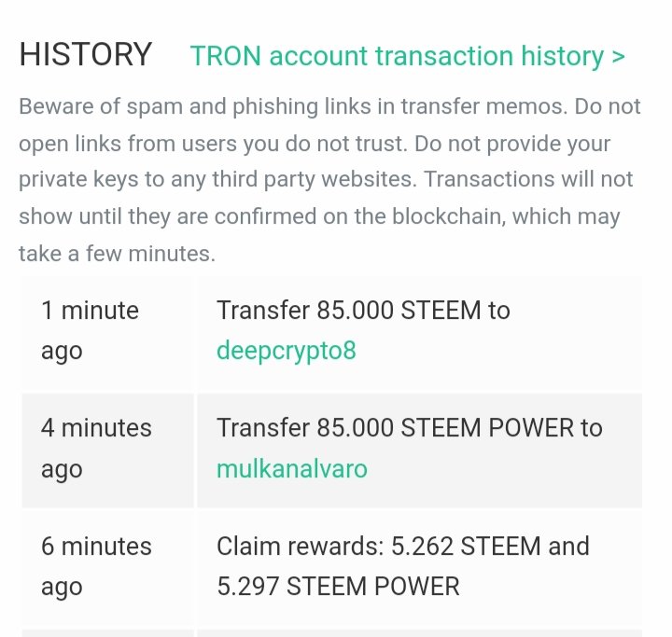Open the mulkanalvaro profile link
The height and width of the screenshot is (637, 672).
[x=291, y=468]
